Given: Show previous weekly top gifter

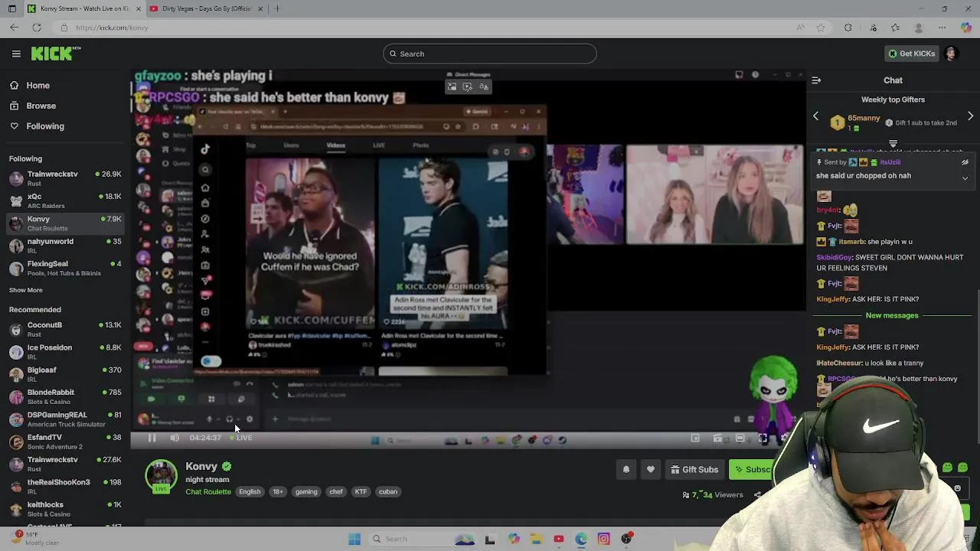Looking at the screenshot, I should coord(816,116).
